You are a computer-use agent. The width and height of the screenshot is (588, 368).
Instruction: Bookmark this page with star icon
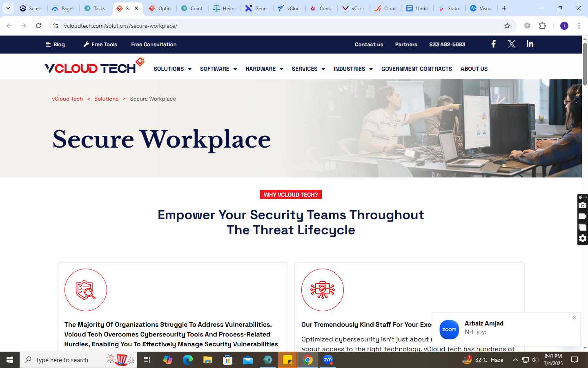point(507,26)
